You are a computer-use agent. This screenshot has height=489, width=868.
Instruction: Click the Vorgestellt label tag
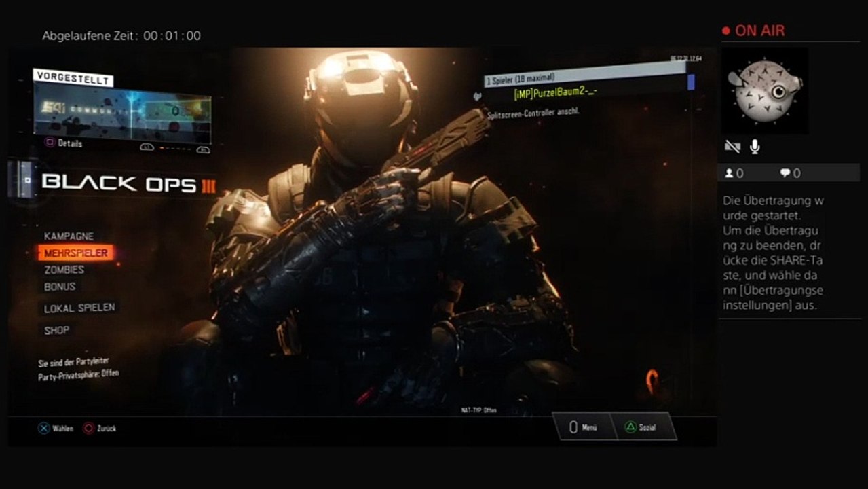[x=73, y=78]
